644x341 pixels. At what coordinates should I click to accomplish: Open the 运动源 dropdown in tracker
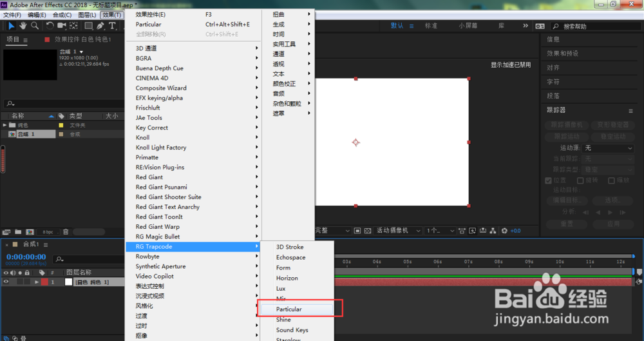coord(608,148)
